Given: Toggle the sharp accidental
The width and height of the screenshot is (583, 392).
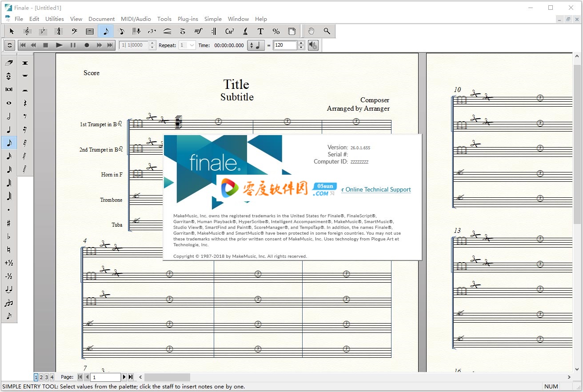Looking at the screenshot, I should click(x=9, y=223).
